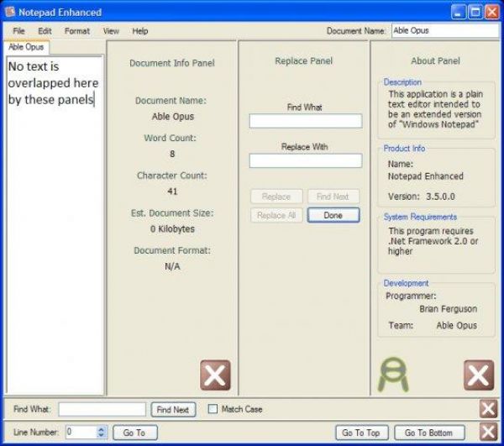This screenshot has width=504, height=446.
Task: Click the 'System Requirements' group label
Action: coord(420,217)
